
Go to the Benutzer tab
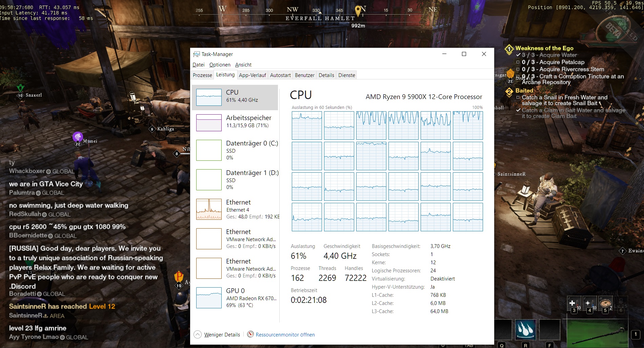[305, 75]
